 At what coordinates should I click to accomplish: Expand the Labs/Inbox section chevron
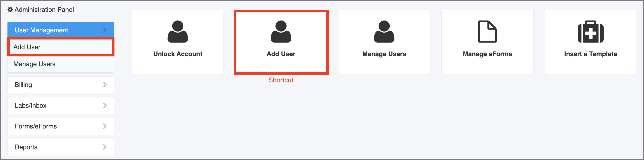coord(105,105)
